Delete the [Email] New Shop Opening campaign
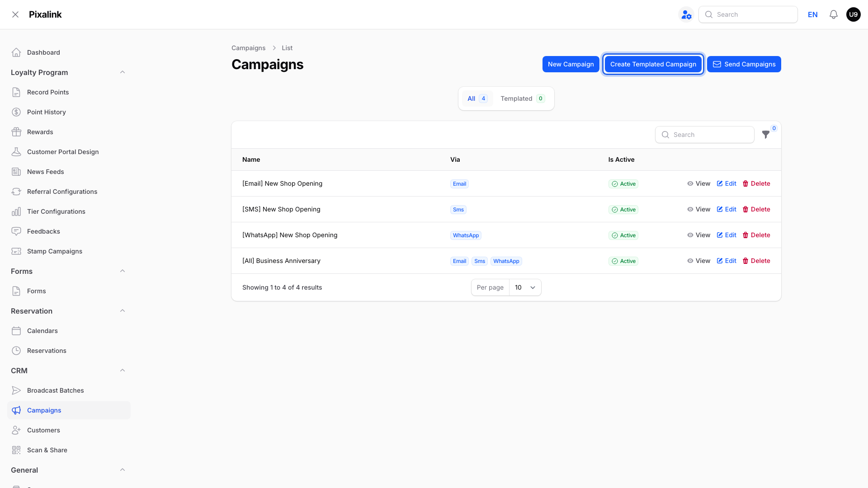This screenshot has width=868, height=488. (756, 183)
